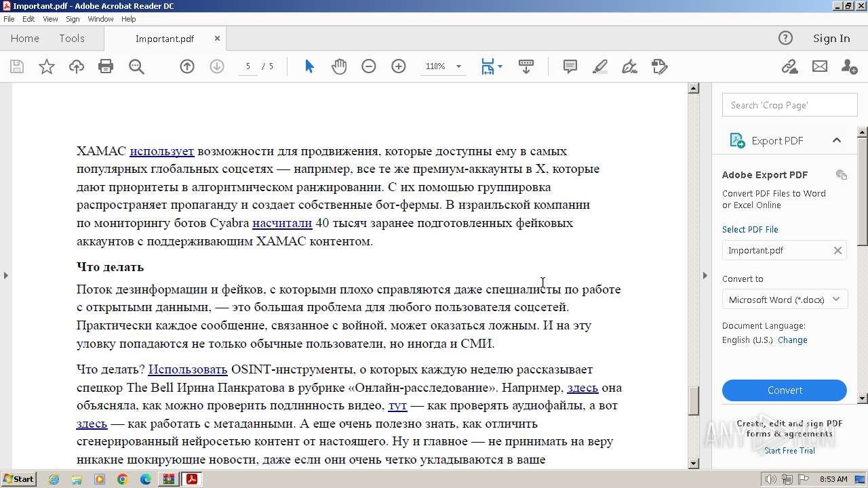Go to the previous page with the up arrow
The height and width of the screenshot is (488, 868).
point(187,66)
